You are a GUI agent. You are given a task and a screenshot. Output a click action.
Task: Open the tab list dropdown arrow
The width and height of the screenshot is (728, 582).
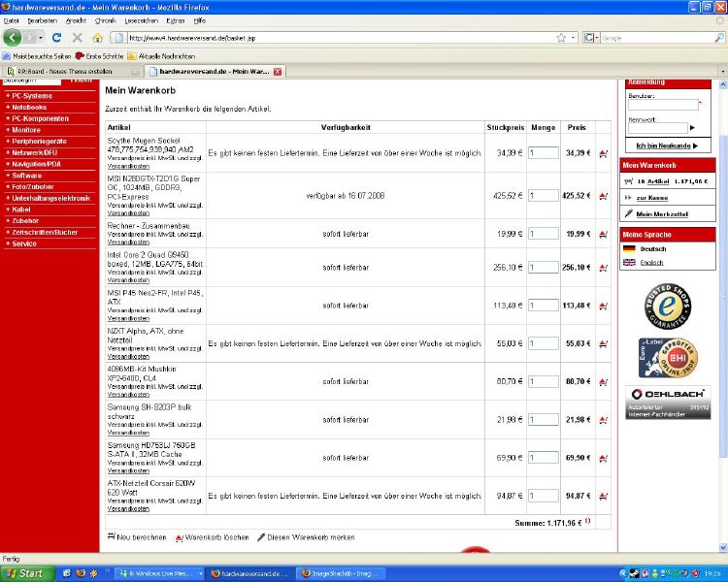pos(722,72)
